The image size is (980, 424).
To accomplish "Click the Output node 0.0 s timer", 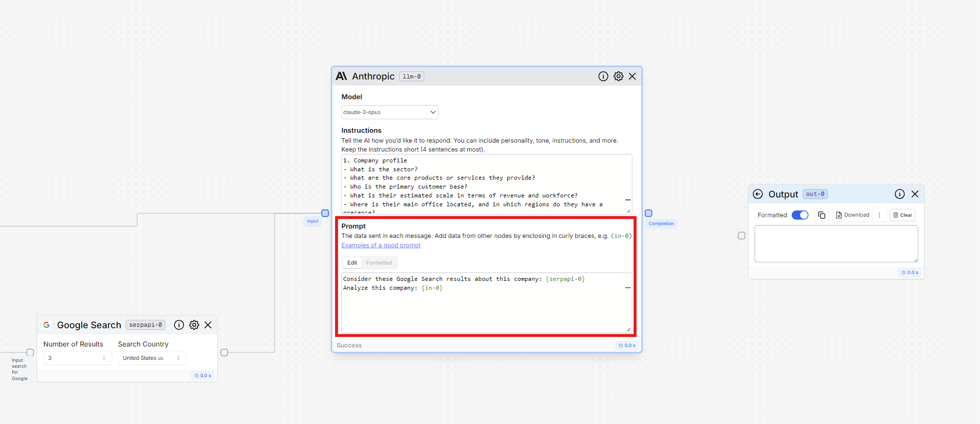I will point(909,272).
